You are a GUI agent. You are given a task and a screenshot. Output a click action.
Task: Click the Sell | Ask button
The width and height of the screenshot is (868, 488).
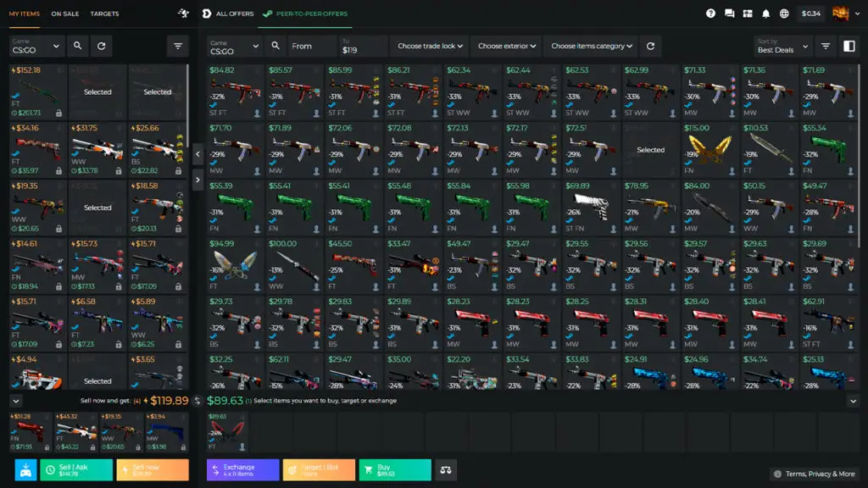(76, 469)
